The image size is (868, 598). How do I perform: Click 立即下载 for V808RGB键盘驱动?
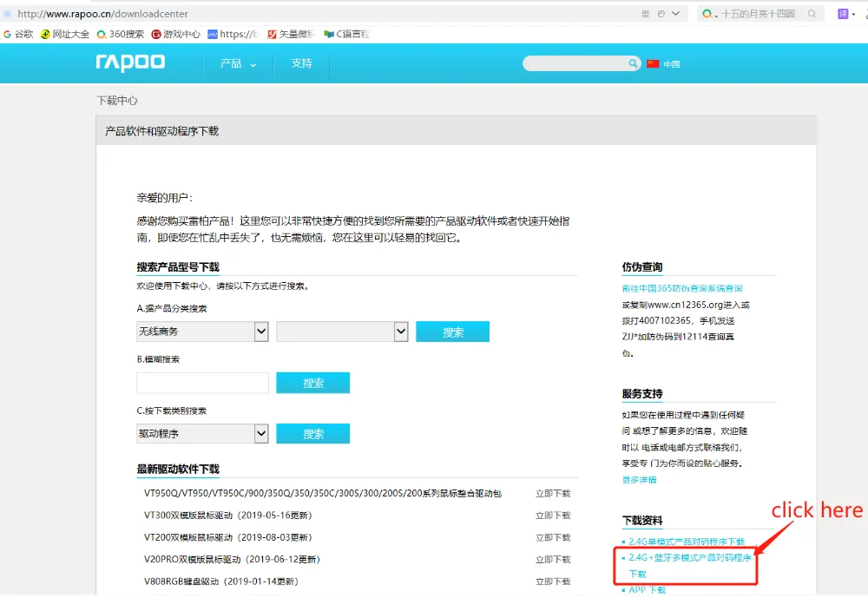coord(553,582)
